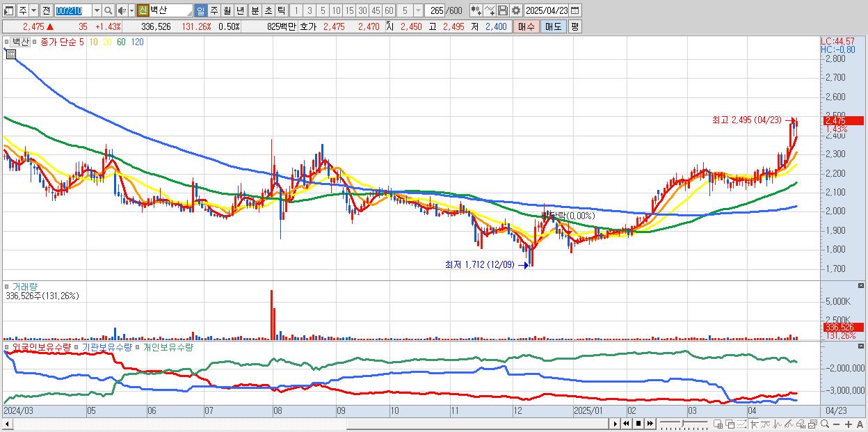Choose the 3 interval button
The width and height of the screenshot is (868, 432).
tap(310, 10)
